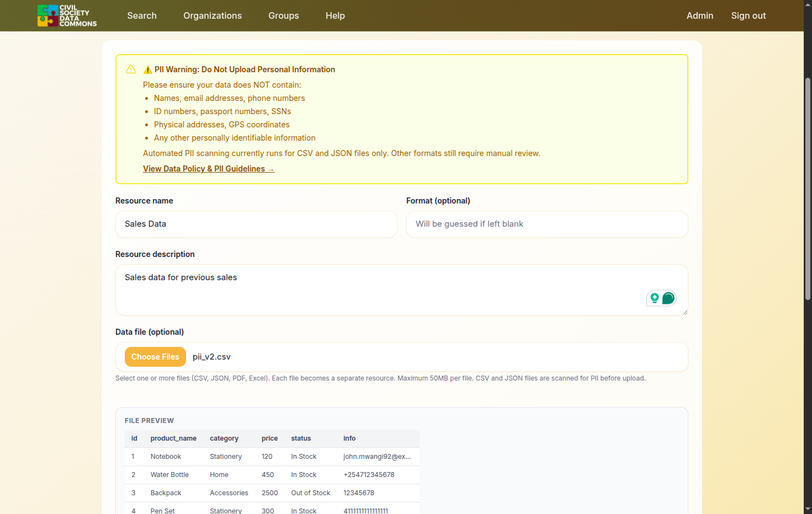Select the pii_v2.csv file name

[x=211, y=357]
